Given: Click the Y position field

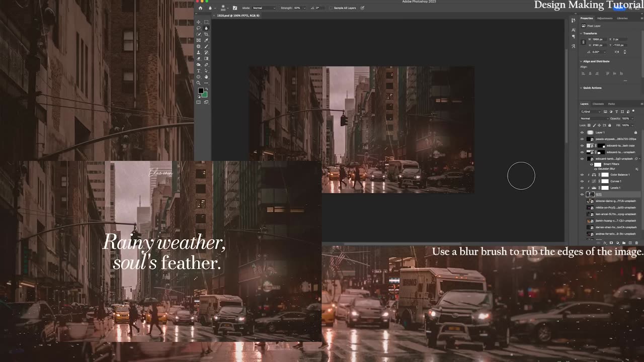Looking at the screenshot, I should tap(621, 45).
